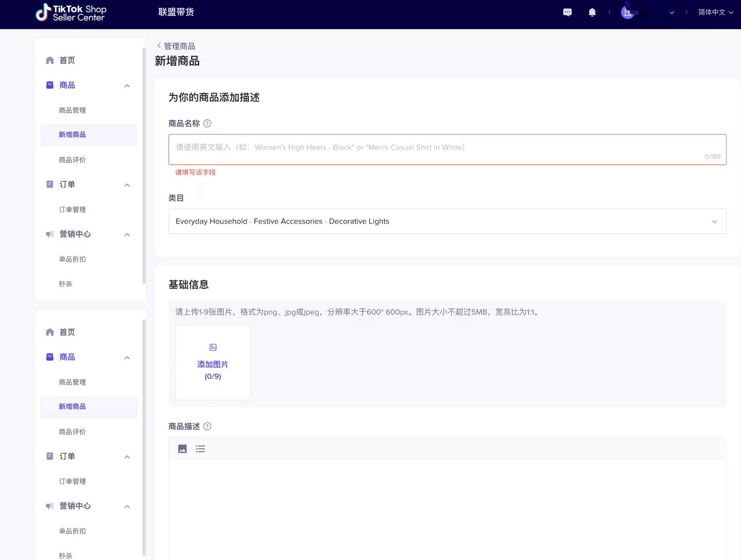Viewport: 741px width, 560px height.
Task: Click the 营销中心 megaphone icon in upper sidebar
Action: click(x=50, y=234)
